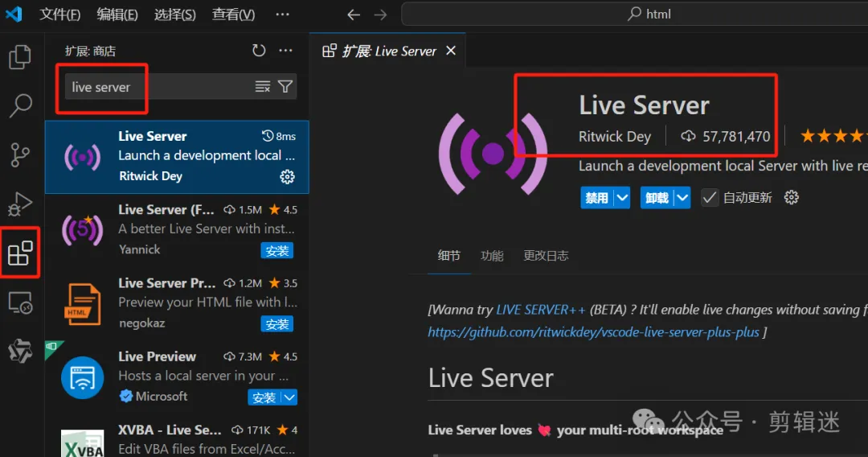Open the extension filter funnel

pyautogui.click(x=285, y=86)
